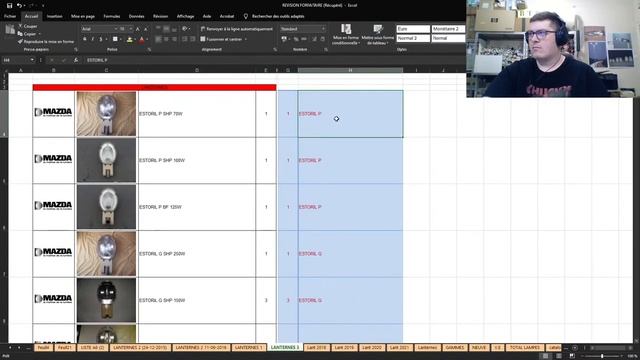Align cell text to the right
The image size is (640, 360).
pos(174,39)
